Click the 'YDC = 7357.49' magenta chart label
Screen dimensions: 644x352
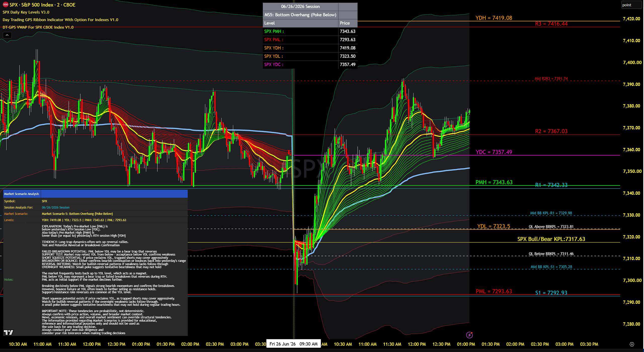point(494,152)
